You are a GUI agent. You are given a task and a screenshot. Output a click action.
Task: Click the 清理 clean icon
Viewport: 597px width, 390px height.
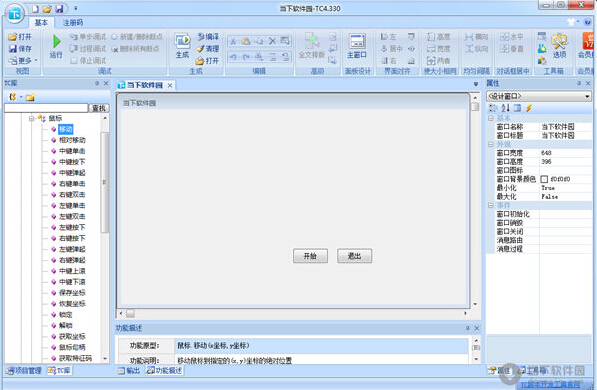[201, 49]
